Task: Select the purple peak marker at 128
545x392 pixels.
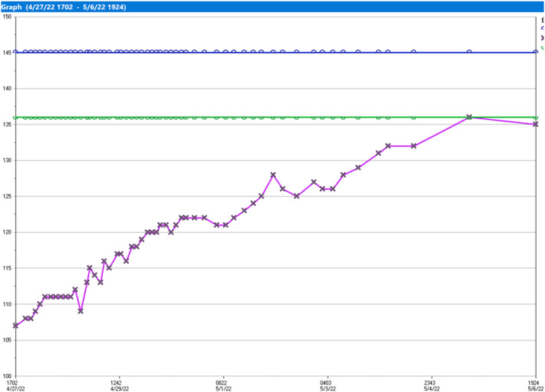Action: pyautogui.click(x=273, y=174)
